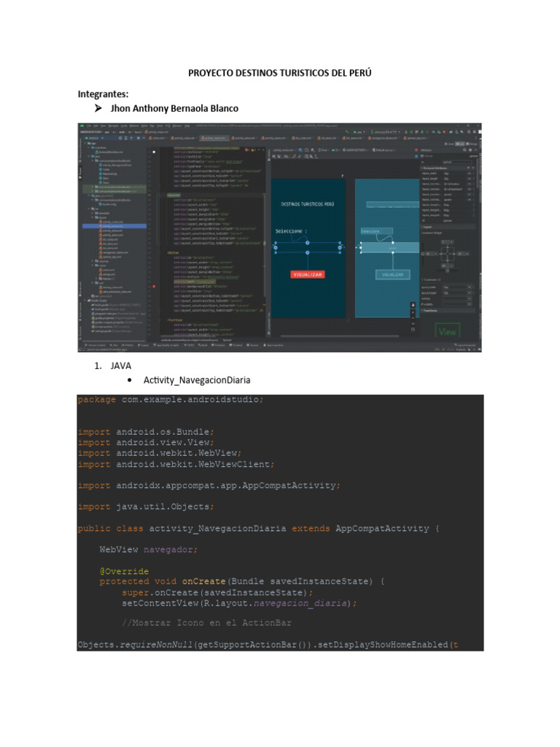Screen dimensions: 560x747
Task: Open the Tools menu
Action: pyautogui.click(x=160, y=125)
